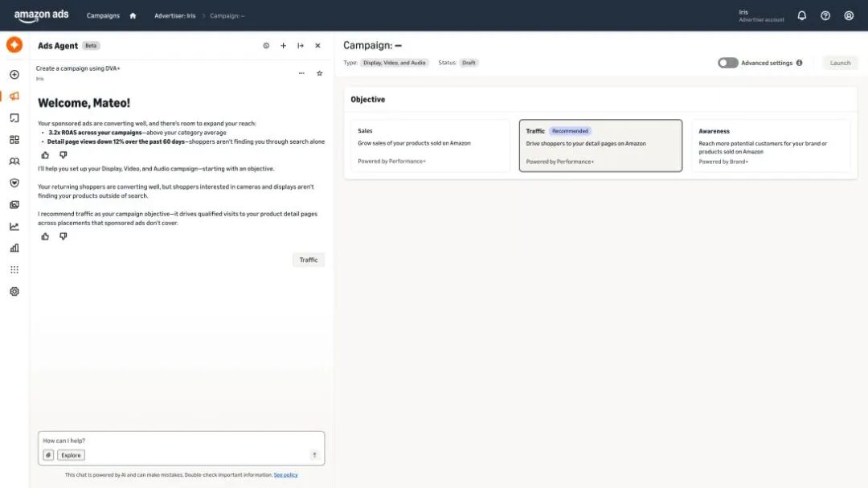Show Advanced settings info tooltip icon
Screen dimensions: 868x488
pyautogui.click(x=800, y=63)
